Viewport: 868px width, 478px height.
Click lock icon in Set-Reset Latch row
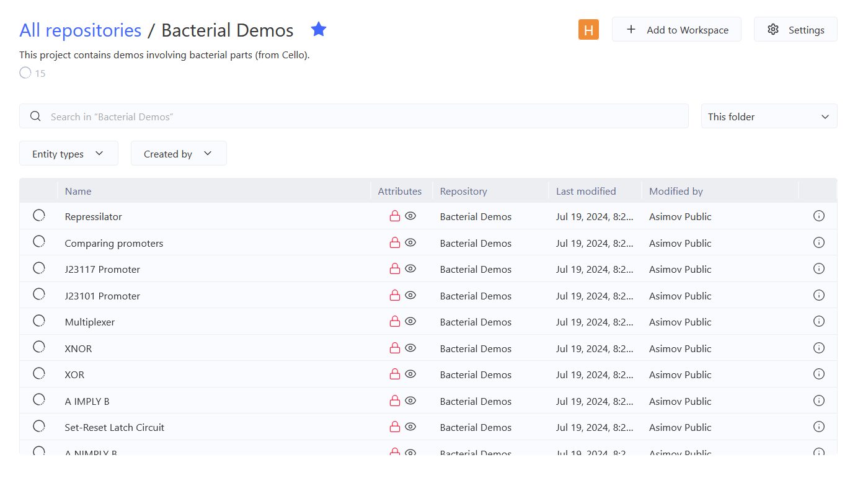click(x=394, y=427)
